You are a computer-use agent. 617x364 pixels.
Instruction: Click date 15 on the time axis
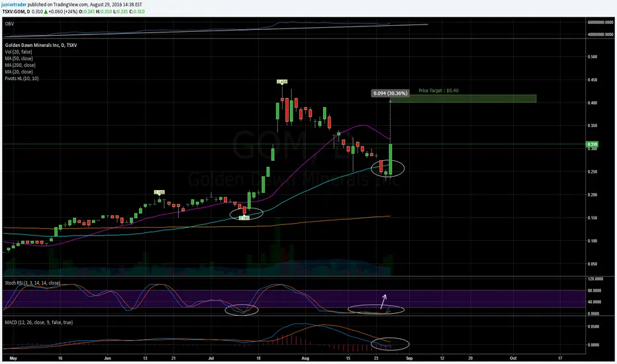pos(348,359)
